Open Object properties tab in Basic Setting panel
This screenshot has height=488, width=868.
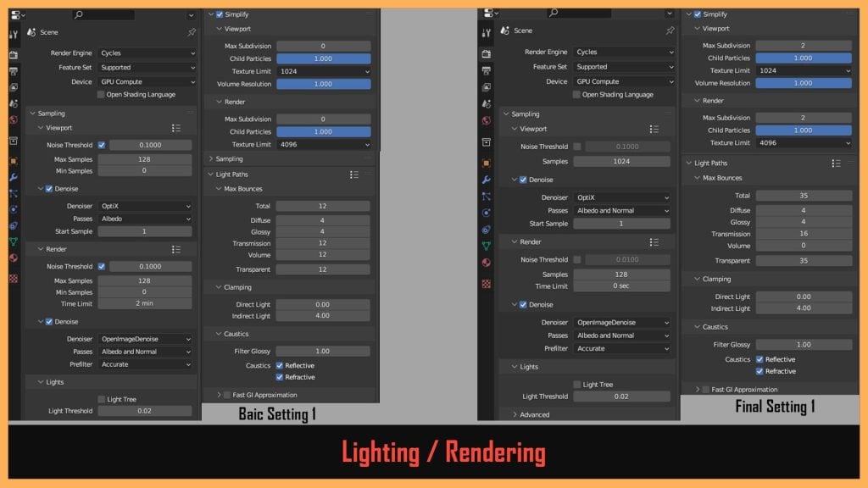click(14, 161)
